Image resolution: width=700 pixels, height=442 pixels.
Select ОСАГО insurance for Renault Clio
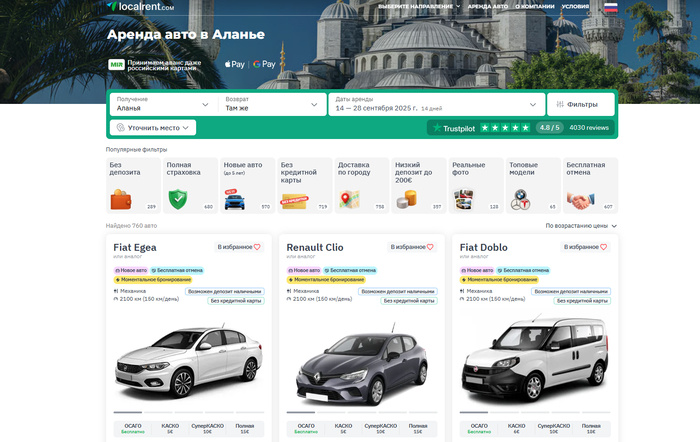tap(306, 429)
